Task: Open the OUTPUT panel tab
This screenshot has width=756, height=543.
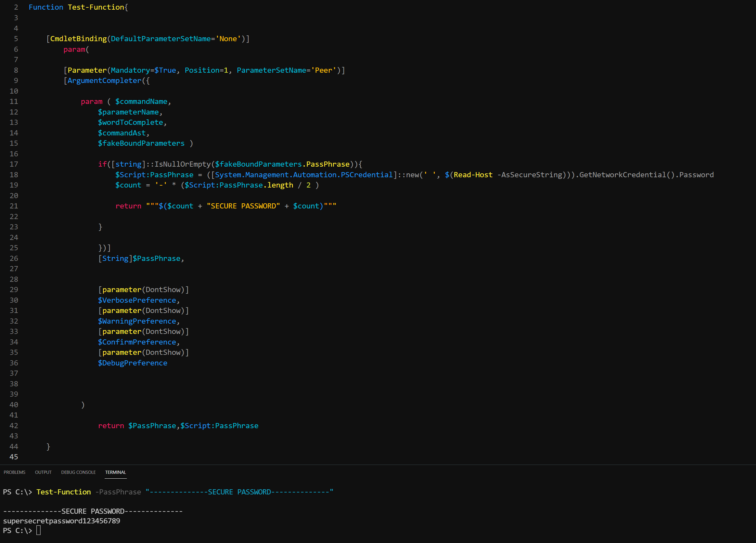Action: pyautogui.click(x=43, y=472)
